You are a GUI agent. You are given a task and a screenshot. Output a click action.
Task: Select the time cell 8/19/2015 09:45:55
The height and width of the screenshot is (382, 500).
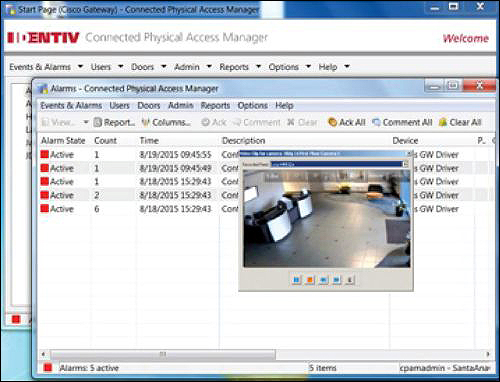coord(175,155)
